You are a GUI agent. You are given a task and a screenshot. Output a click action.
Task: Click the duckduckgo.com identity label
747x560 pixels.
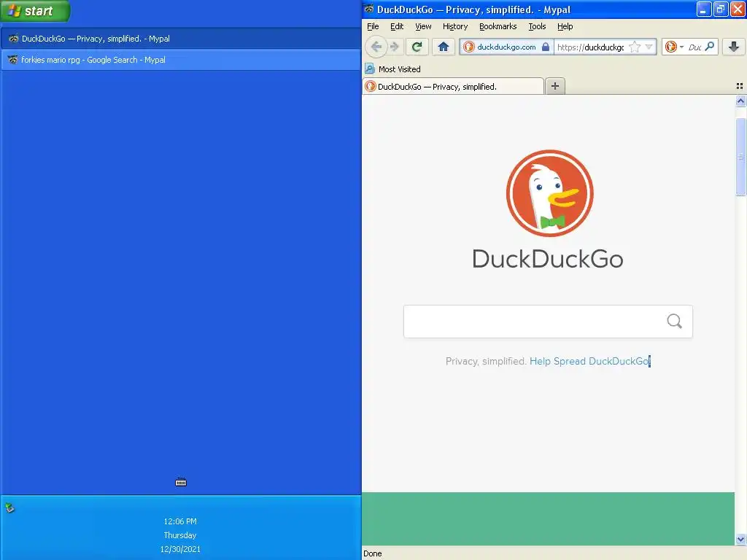[x=506, y=47]
